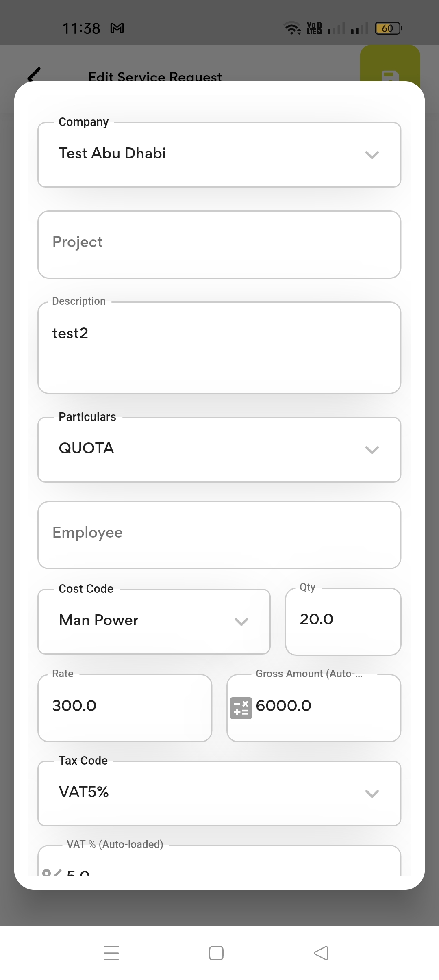This screenshot has height=980, width=439.
Task: Tap the VAT % auto-loaded field
Action: (219, 865)
